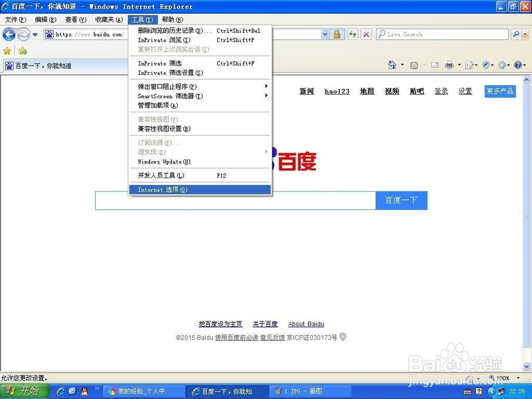The width and height of the screenshot is (532, 399).
Task: Choose InPrivate 浏览 menu entry
Action: click(x=200, y=40)
